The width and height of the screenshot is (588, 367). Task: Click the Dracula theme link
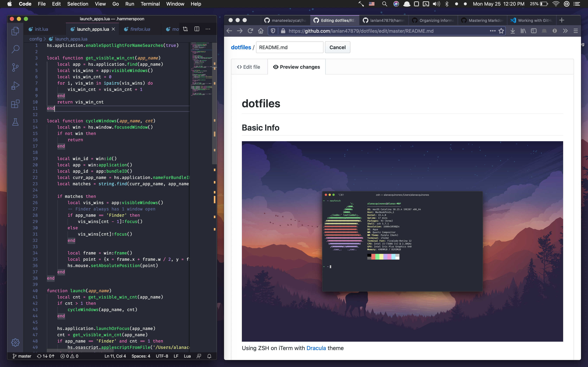pos(316,348)
